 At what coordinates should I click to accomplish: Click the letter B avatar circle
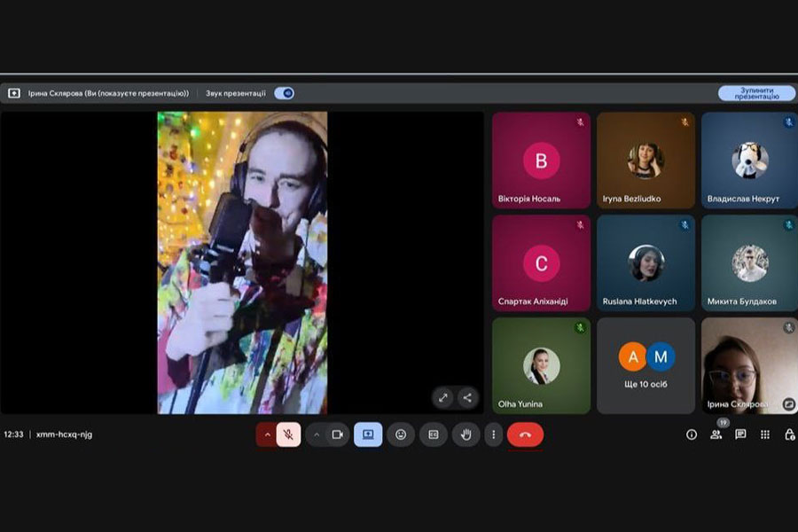tap(542, 160)
